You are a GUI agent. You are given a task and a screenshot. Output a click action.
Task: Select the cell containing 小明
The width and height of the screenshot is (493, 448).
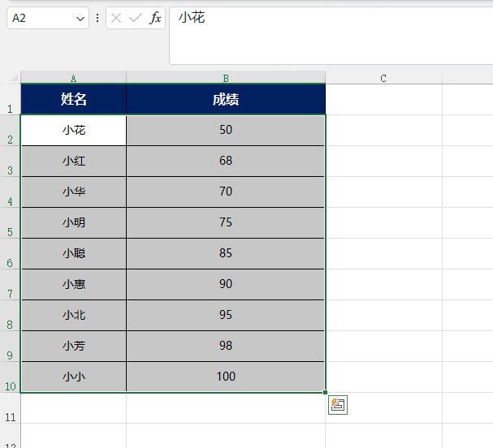(73, 222)
